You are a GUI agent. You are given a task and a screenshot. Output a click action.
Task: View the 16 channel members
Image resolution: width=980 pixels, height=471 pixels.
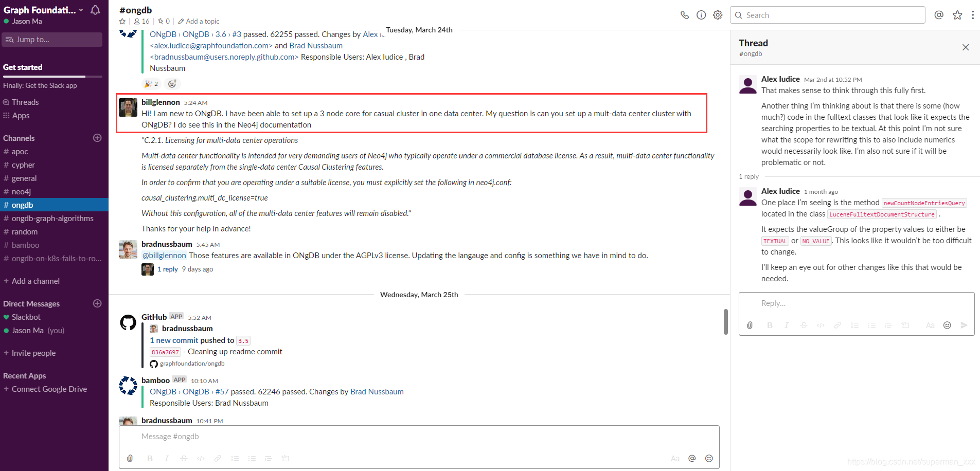(x=141, y=21)
